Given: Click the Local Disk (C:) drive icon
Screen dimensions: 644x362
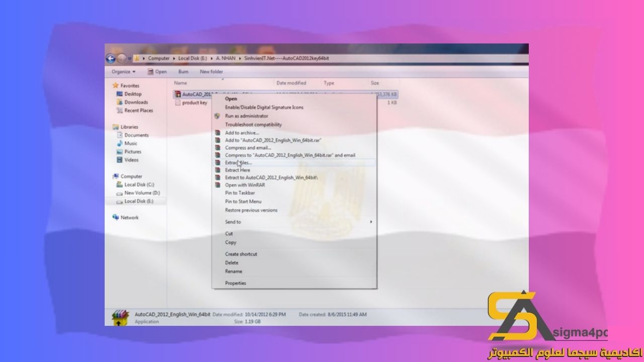Looking at the screenshot, I should (120, 185).
